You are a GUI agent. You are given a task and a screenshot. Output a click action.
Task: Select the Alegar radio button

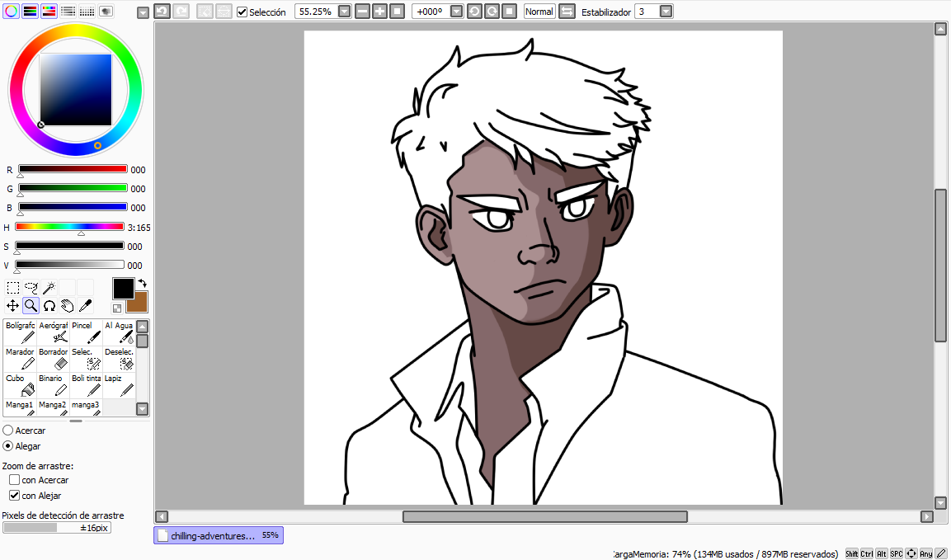pos(8,446)
